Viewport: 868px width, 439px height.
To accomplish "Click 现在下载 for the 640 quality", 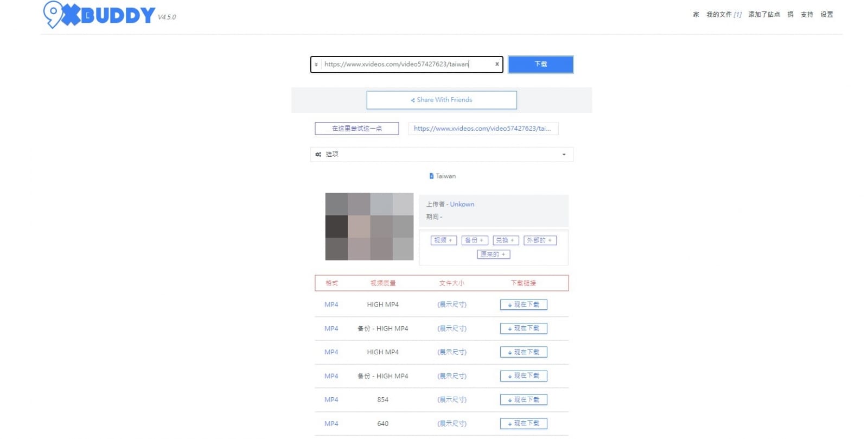I will coord(524,424).
